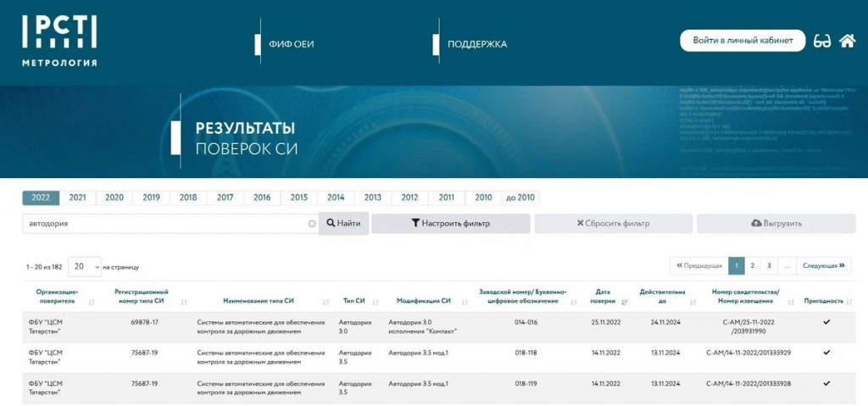
Task: Sort by Организация-поверитель column arrows
Action: pos(92,302)
